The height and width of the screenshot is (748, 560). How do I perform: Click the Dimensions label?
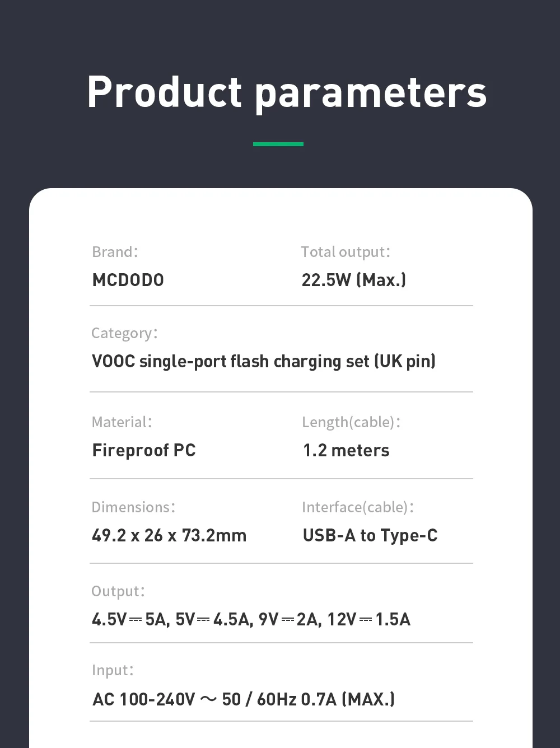pos(133,507)
